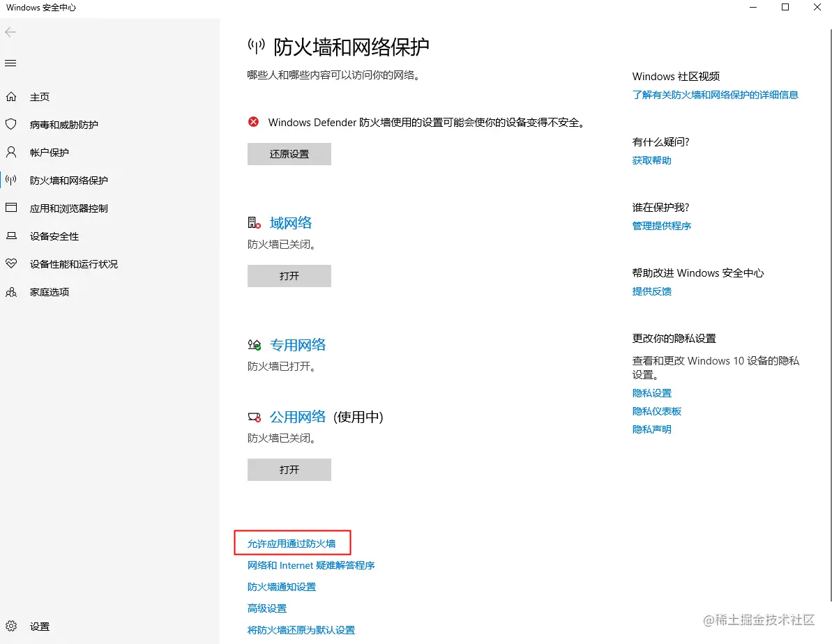The image size is (832, 644).
Task: Open 防火墙通知设置 link
Action: coord(282,587)
